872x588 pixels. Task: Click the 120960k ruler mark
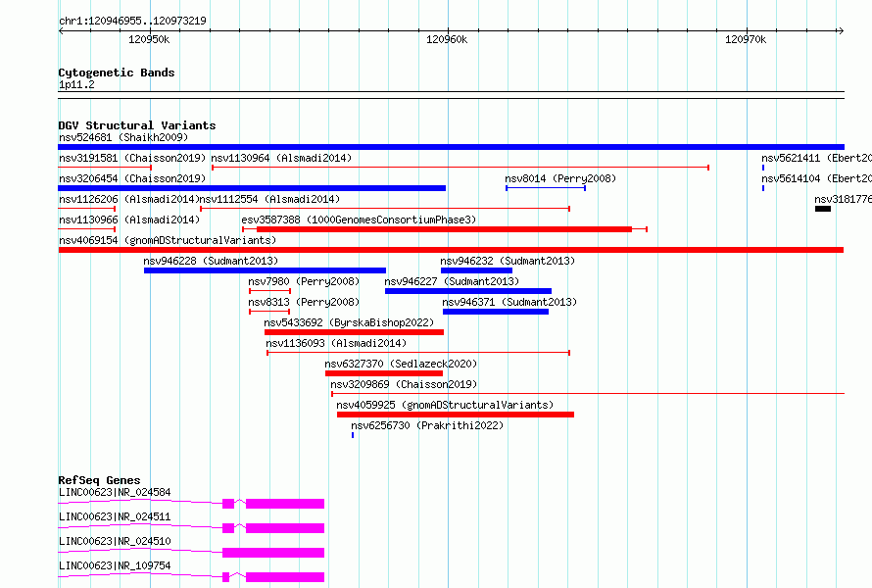tap(447, 39)
